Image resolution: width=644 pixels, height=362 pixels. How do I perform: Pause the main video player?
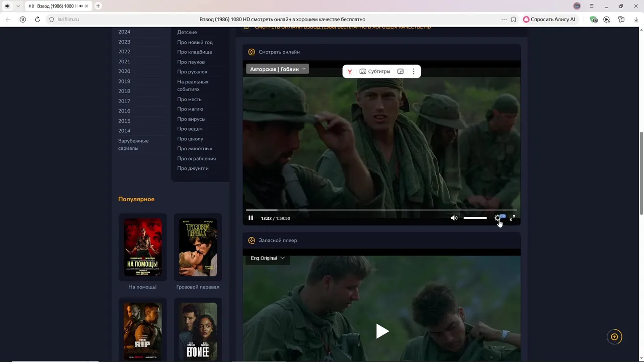(251, 218)
